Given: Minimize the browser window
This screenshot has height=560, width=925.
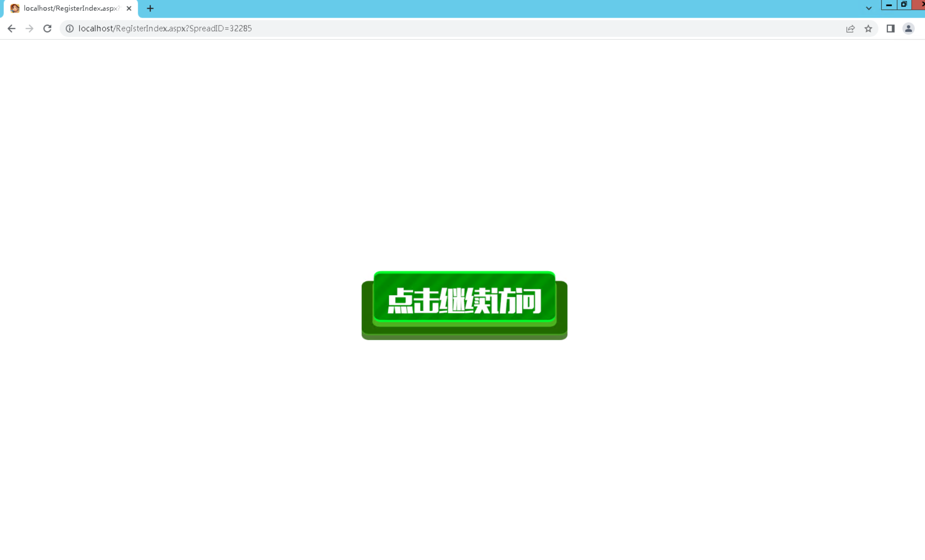Looking at the screenshot, I should [x=889, y=5].
